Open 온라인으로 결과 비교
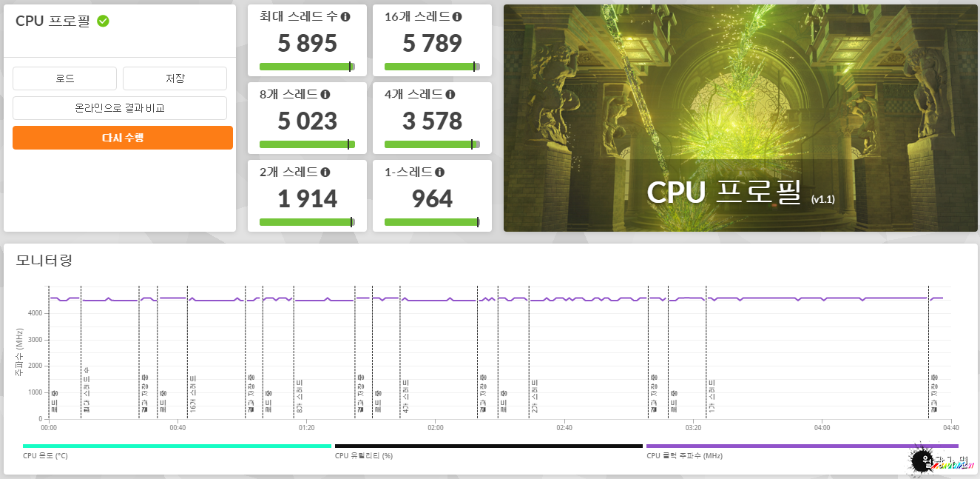 pos(120,108)
